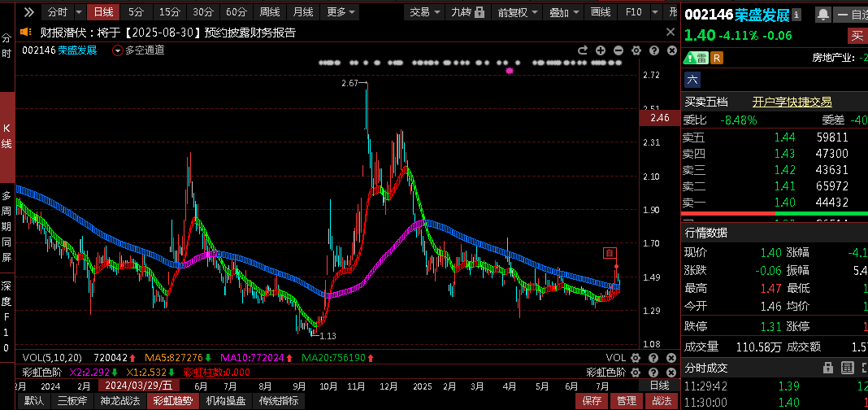
Task: Toggle the 九转 locked indicator
Action: pos(467,11)
